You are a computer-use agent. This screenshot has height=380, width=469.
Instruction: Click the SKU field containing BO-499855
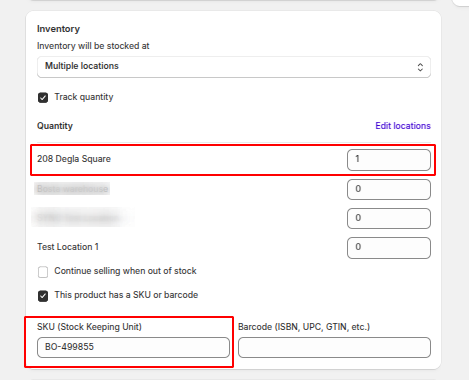point(133,347)
